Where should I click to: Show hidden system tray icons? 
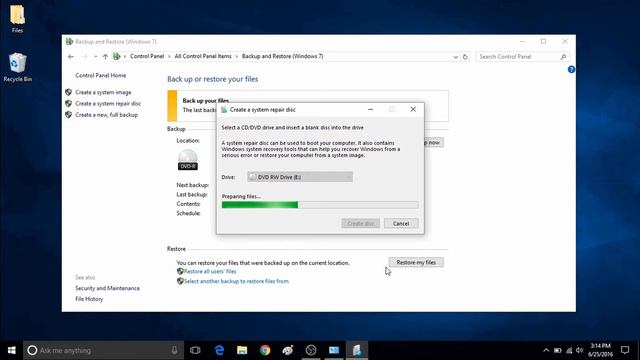click(x=546, y=350)
